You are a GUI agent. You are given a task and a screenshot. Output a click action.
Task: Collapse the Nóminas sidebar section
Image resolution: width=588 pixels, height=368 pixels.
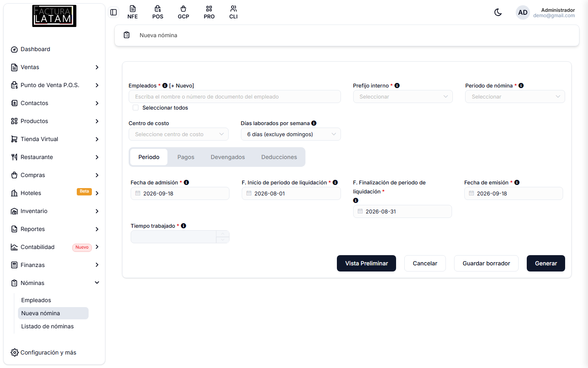click(x=54, y=283)
